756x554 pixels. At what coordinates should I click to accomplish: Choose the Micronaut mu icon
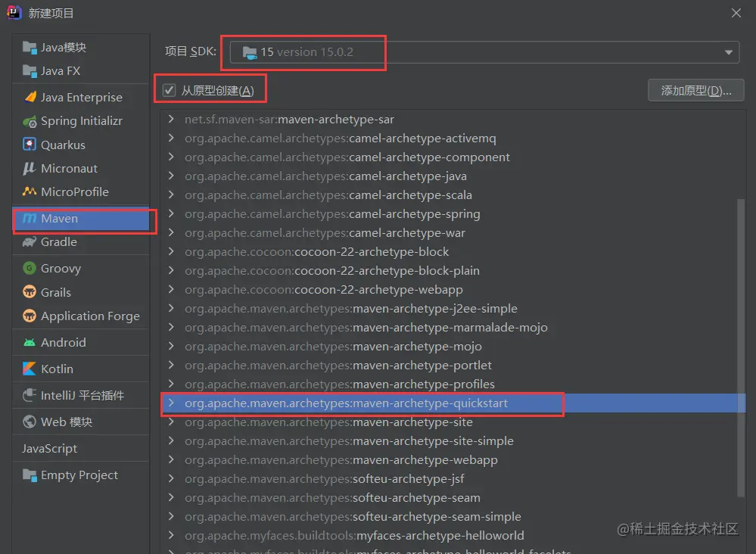pos(30,168)
